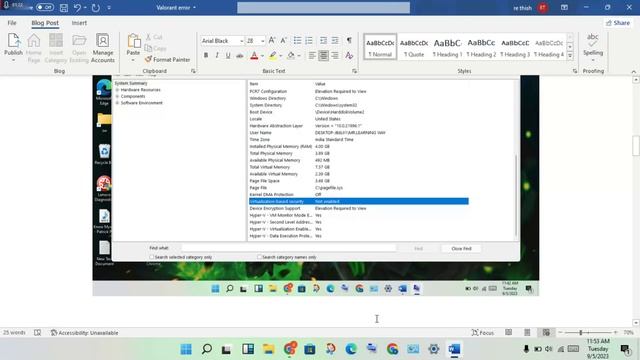The image size is (640, 360).
Task: Open Manage Accounts in the Blog group
Action: point(102,48)
